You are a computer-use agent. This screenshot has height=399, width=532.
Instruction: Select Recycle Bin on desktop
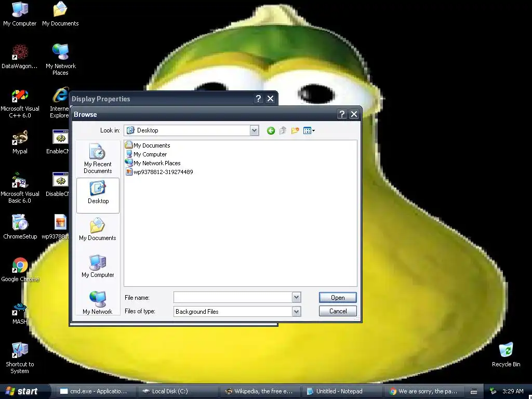tap(506, 354)
